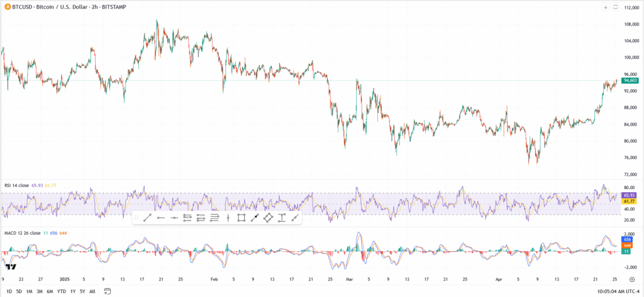Open the go-to-date calendar icon
Image resolution: width=644 pixels, height=297 pixels.
(108, 291)
